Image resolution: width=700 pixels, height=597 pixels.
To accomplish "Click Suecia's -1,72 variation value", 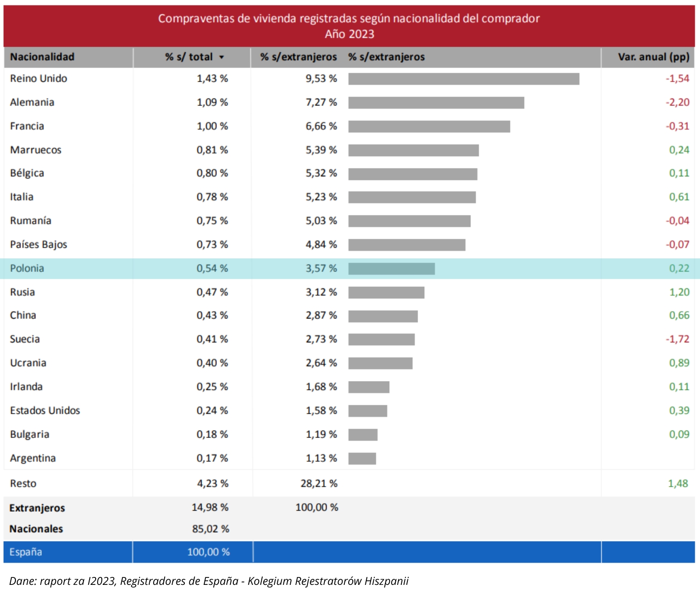I will [x=677, y=339].
